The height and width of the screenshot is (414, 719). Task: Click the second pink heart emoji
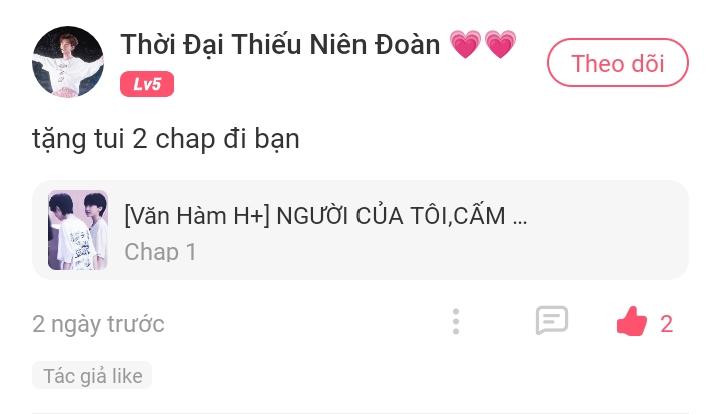coord(500,44)
